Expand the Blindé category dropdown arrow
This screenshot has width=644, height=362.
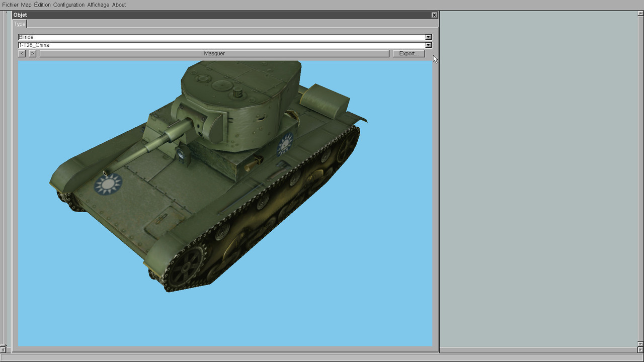click(428, 37)
